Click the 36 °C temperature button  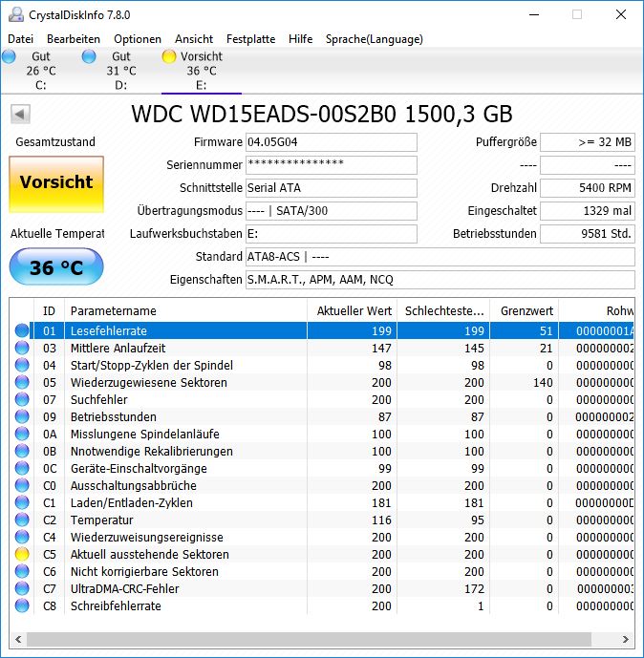(56, 266)
